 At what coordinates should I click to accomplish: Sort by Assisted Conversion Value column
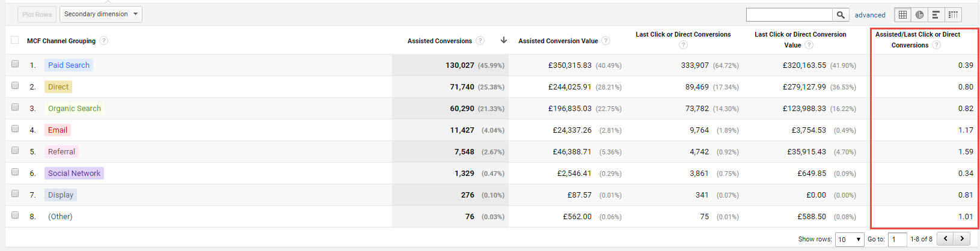(558, 41)
